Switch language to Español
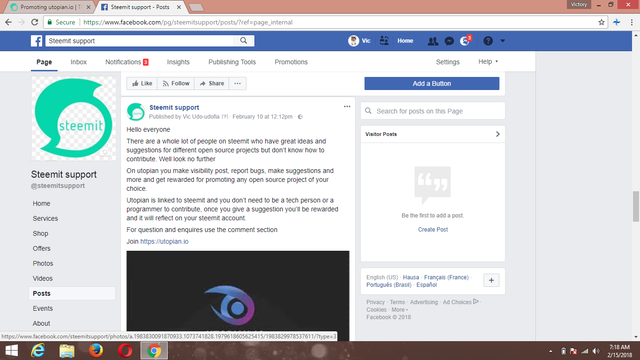This screenshot has height=360, width=640. 427,285
